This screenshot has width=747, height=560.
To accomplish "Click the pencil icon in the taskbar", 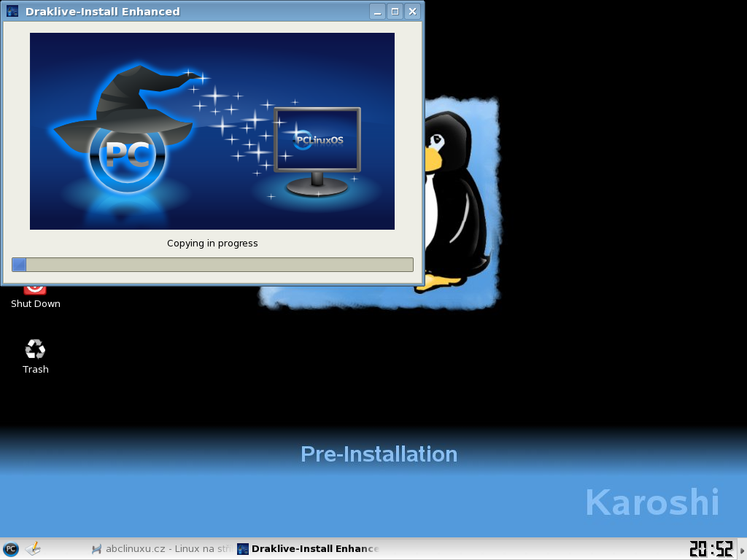I will pos(34,549).
